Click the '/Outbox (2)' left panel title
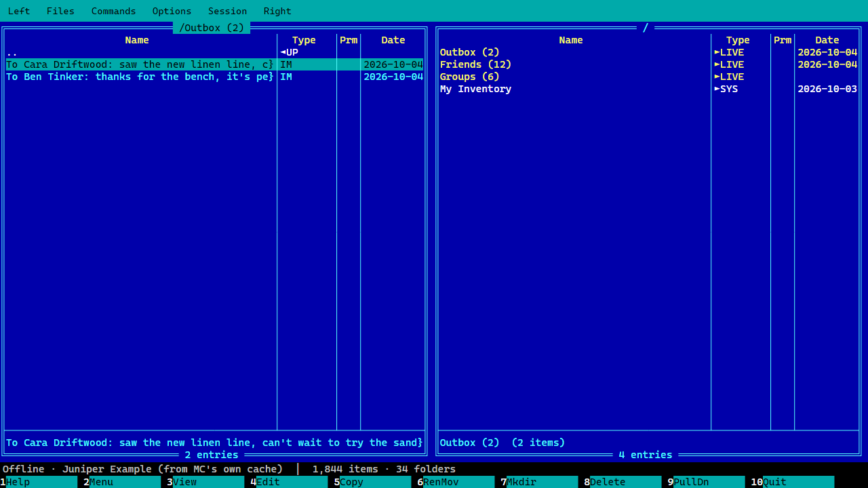The image size is (868, 488). tap(212, 28)
